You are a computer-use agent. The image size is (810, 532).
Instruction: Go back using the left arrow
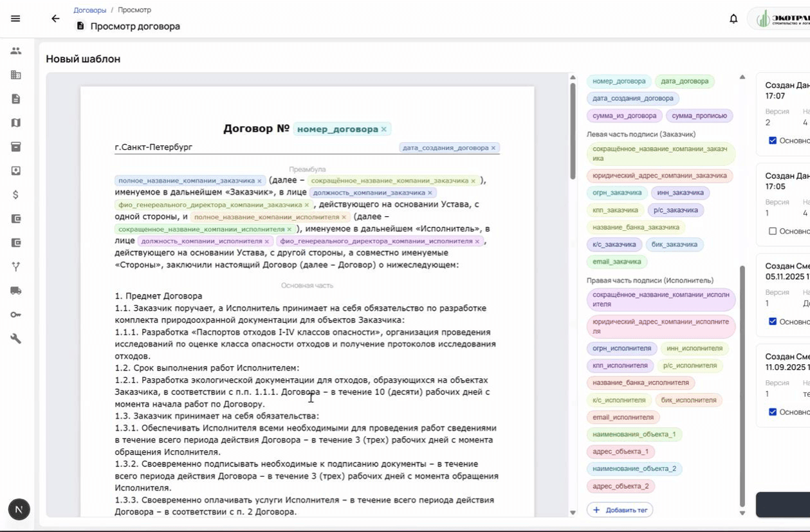click(x=55, y=19)
